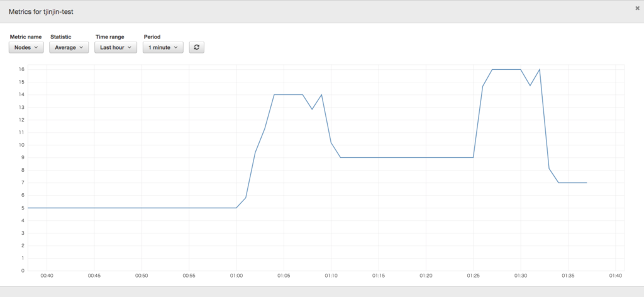Click the 9 y-axis label
Screen dimensions: 644x297
(23, 157)
